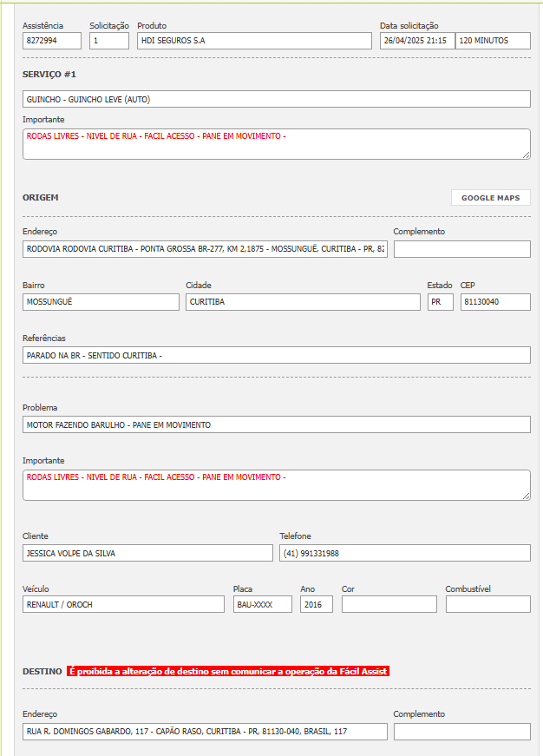The width and height of the screenshot is (543, 756).
Task: Click the Cliente name field
Action: [x=147, y=553]
